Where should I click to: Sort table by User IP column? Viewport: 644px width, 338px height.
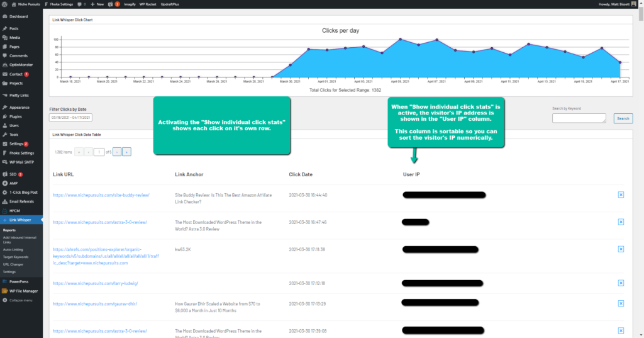[411, 174]
